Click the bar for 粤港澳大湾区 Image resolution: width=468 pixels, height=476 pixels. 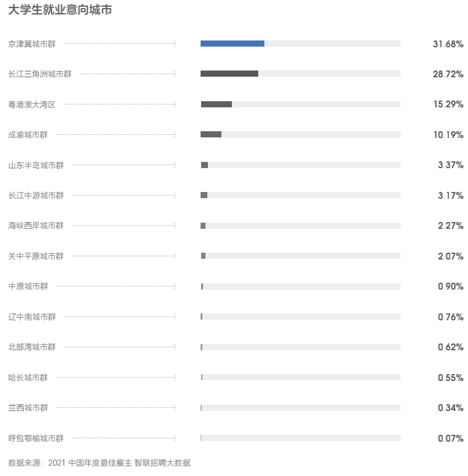[x=217, y=104]
